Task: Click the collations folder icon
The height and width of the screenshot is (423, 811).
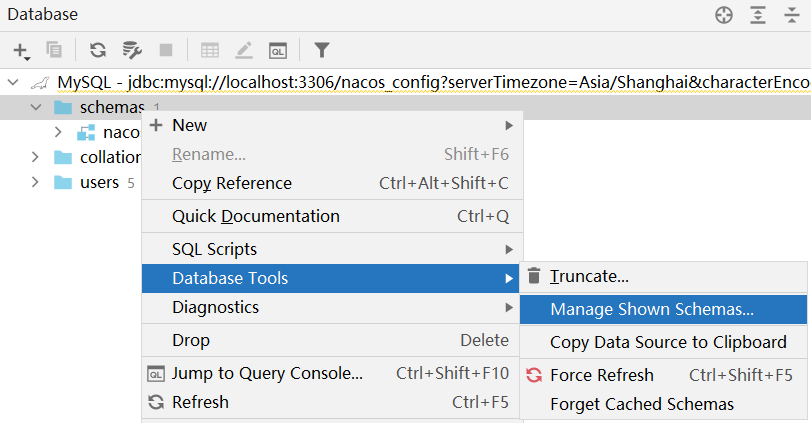Action: [x=63, y=157]
